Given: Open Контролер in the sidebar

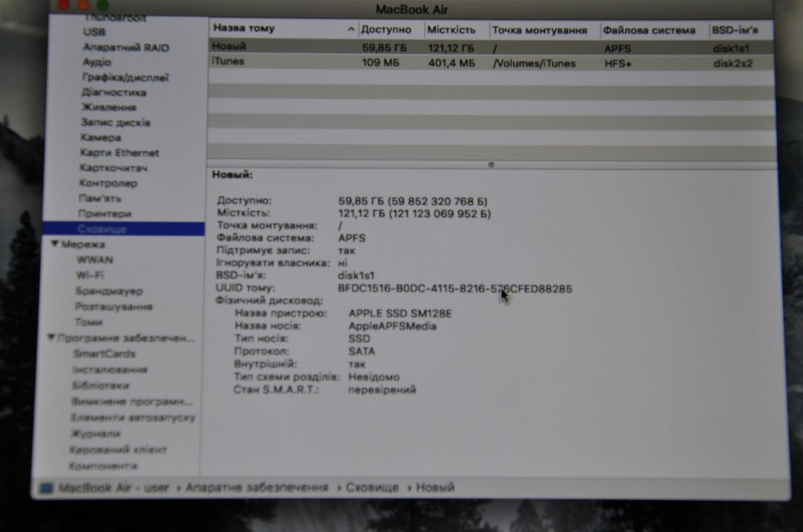Looking at the screenshot, I should click(x=108, y=183).
